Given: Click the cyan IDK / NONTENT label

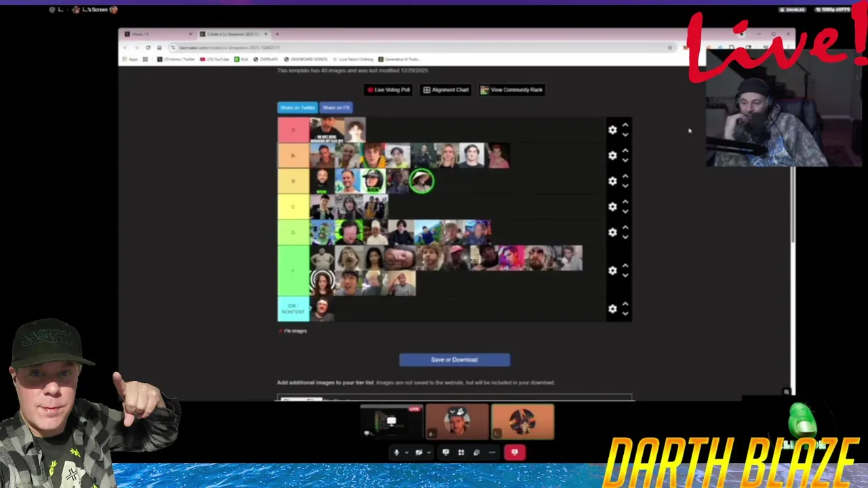Looking at the screenshot, I should point(294,309).
